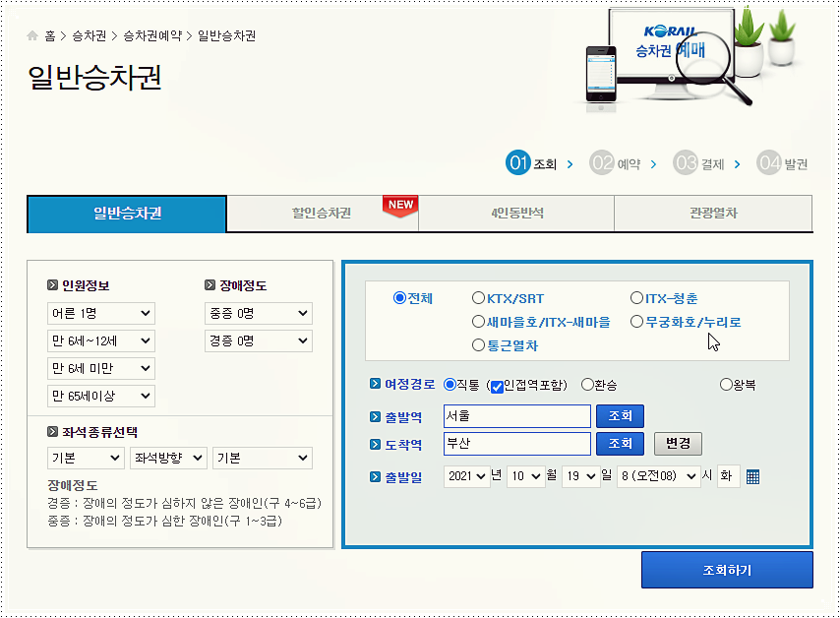840x618 pixels.
Task: Go to 승차권예약 in breadcrumb
Action: pyautogui.click(x=152, y=35)
